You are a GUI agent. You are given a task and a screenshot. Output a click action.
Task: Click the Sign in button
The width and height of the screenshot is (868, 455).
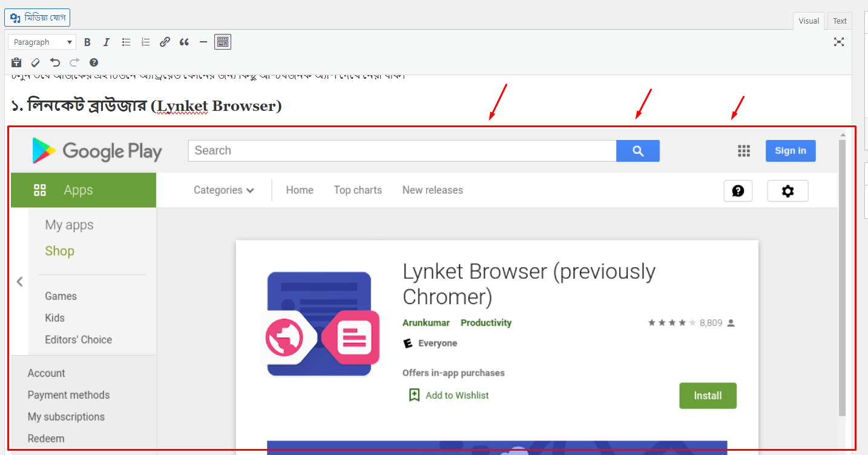[791, 151]
